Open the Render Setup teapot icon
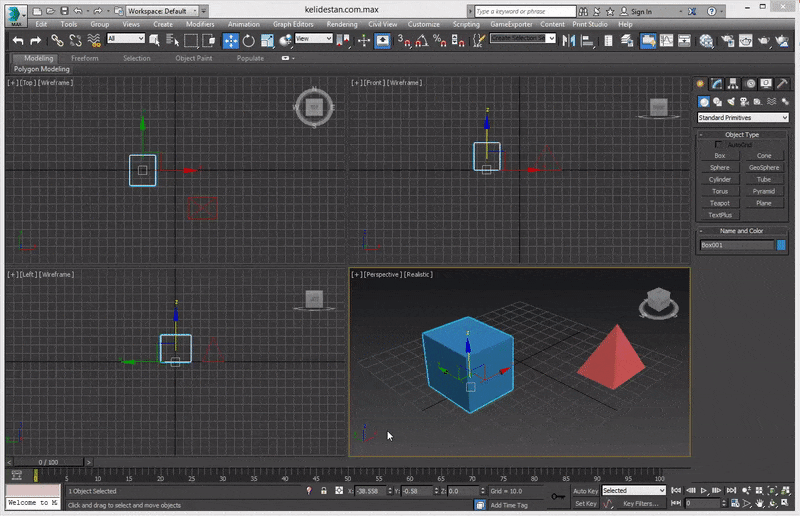800x516 pixels. point(728,41)
